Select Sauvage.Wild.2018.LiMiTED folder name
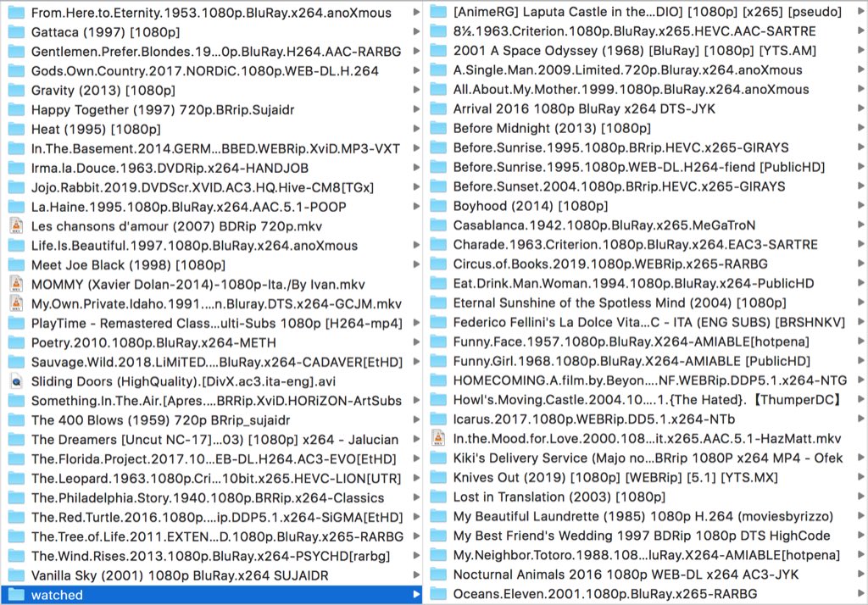The height and width of the screenshot is (605, 868). pos(217,362)
